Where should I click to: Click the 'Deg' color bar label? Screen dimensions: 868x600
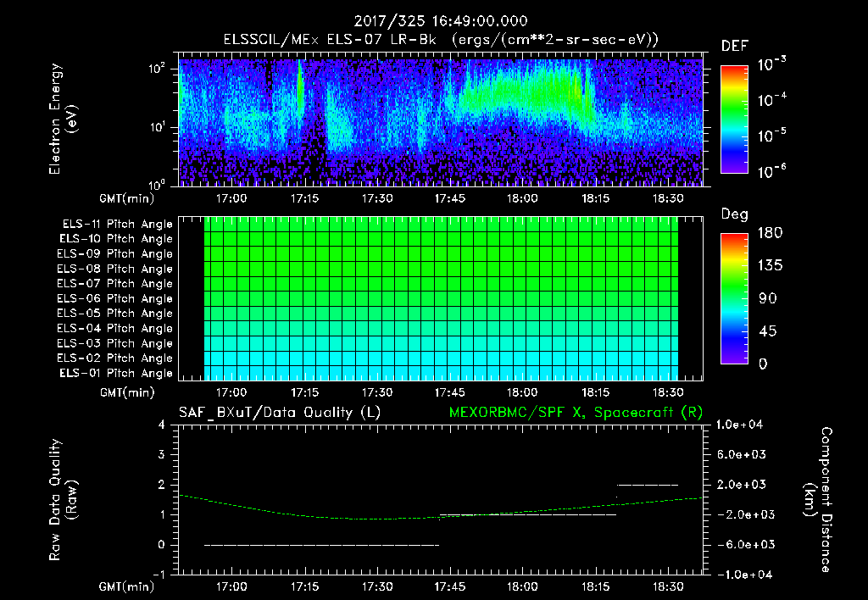(735, 214)
